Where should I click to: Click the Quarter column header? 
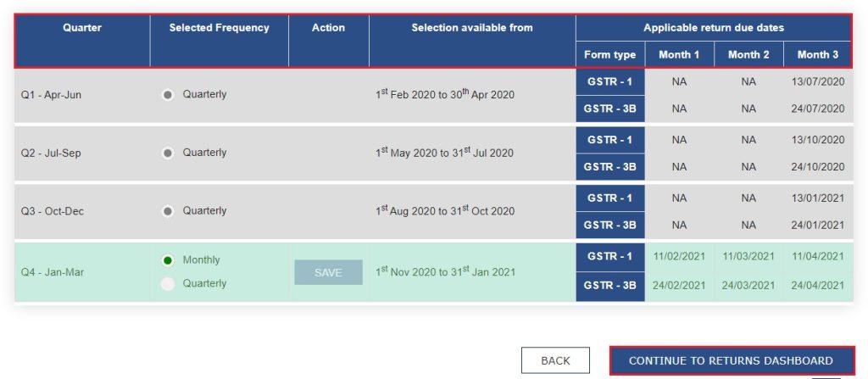tap(82, 28)
